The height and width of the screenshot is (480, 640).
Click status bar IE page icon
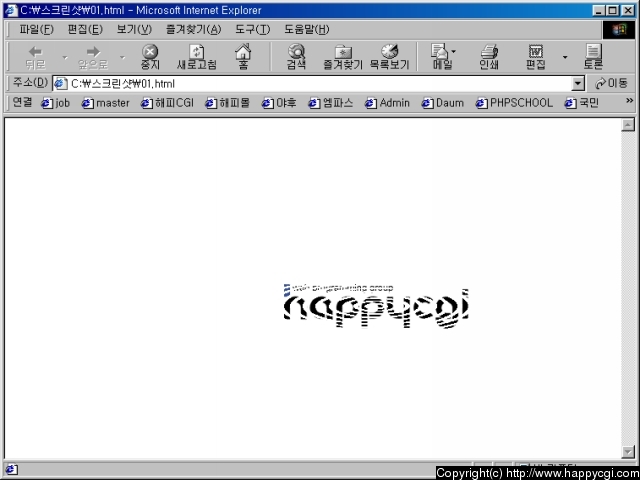tap(11, 470)
